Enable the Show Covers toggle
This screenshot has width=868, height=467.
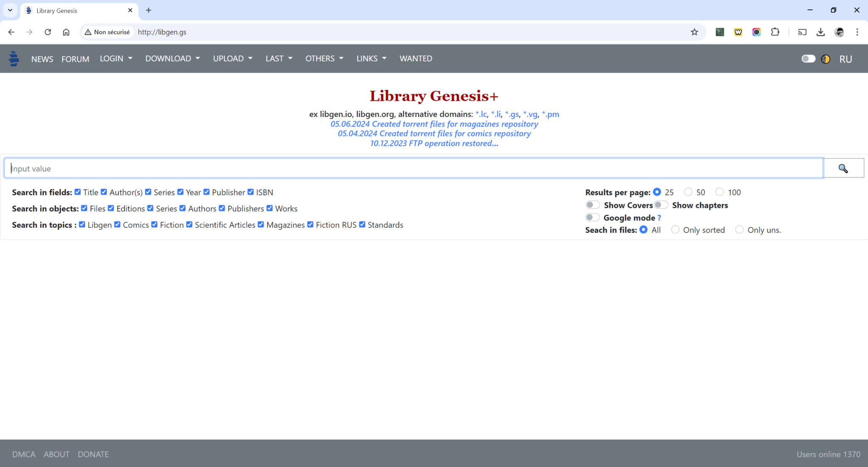click(x=593, y=204)
